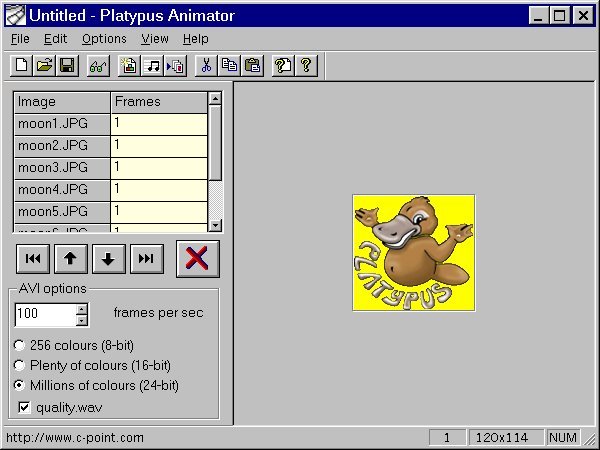Click the Frames cell for moon3.JPG
This screenshot has width=600, height=450.
click(x=159, y=168)
